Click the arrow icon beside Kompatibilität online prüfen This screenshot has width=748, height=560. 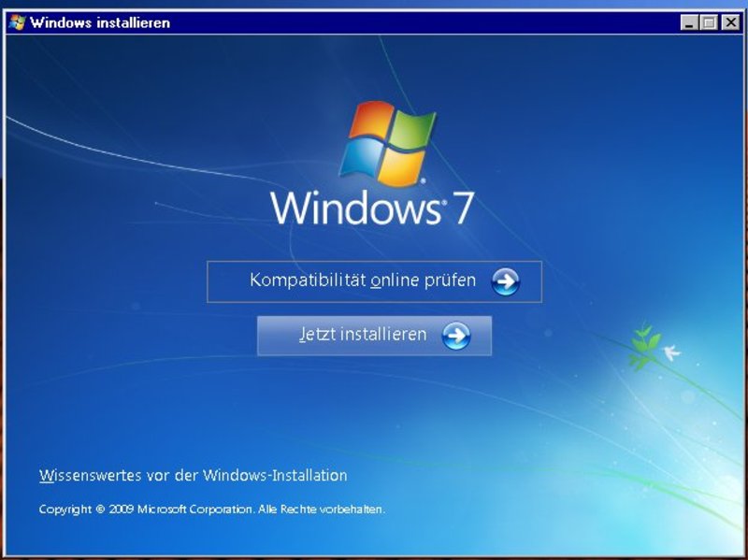[x=505, y=281]
